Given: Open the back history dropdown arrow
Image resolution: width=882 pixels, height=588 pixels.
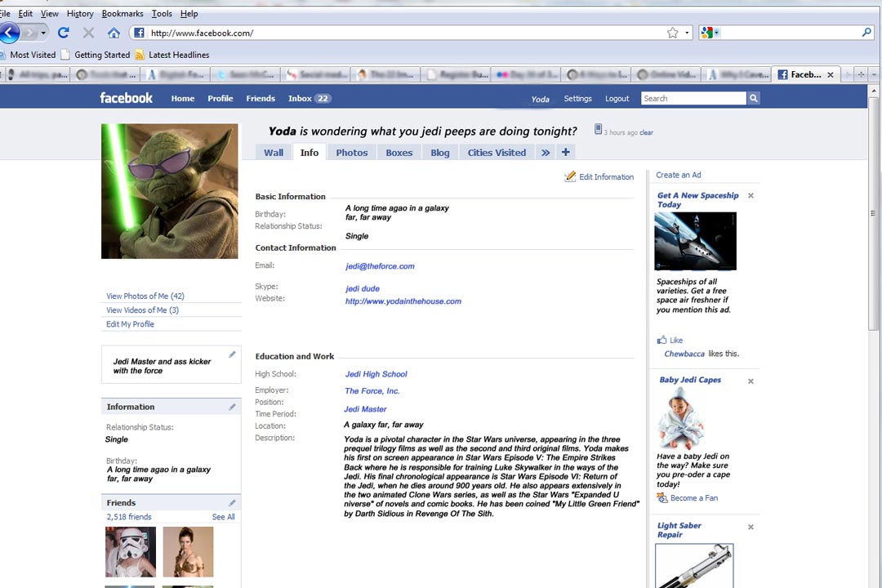Looking at the screenshot, I should click(43, 33).
